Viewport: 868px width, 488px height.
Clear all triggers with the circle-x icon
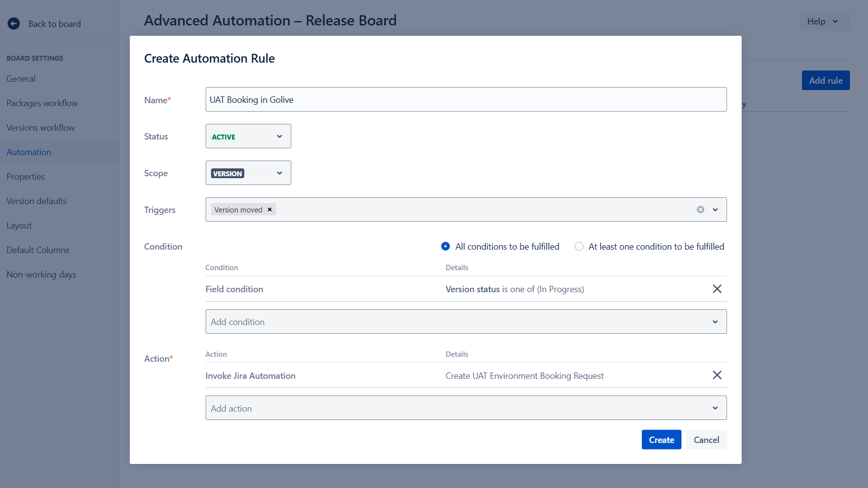[701, 209]
